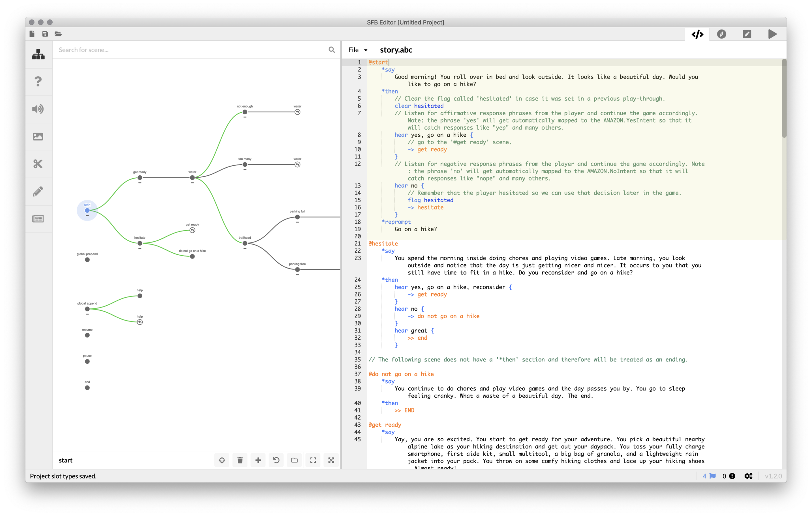
Task: Click the undo arrow button below map
Action: [x=276, y=460]
